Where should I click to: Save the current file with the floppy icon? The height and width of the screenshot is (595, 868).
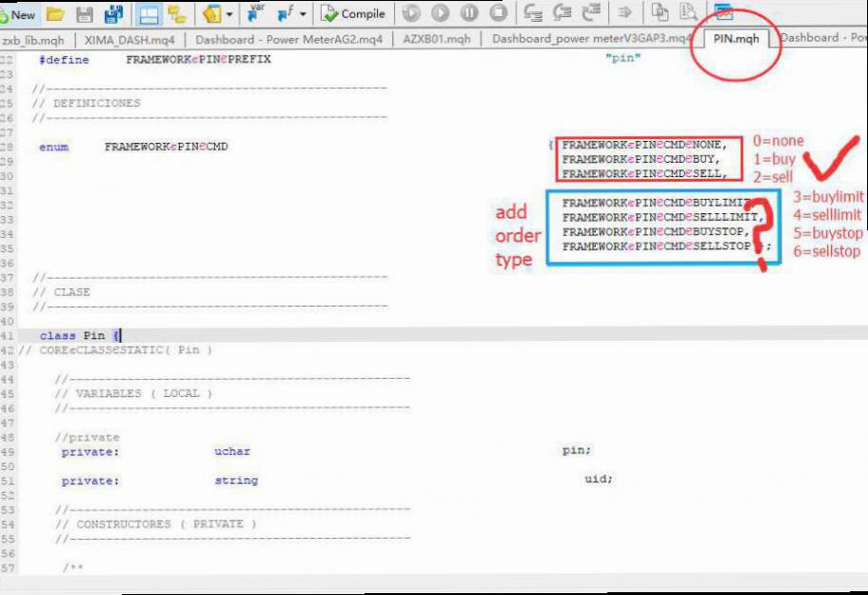(85, 14)
